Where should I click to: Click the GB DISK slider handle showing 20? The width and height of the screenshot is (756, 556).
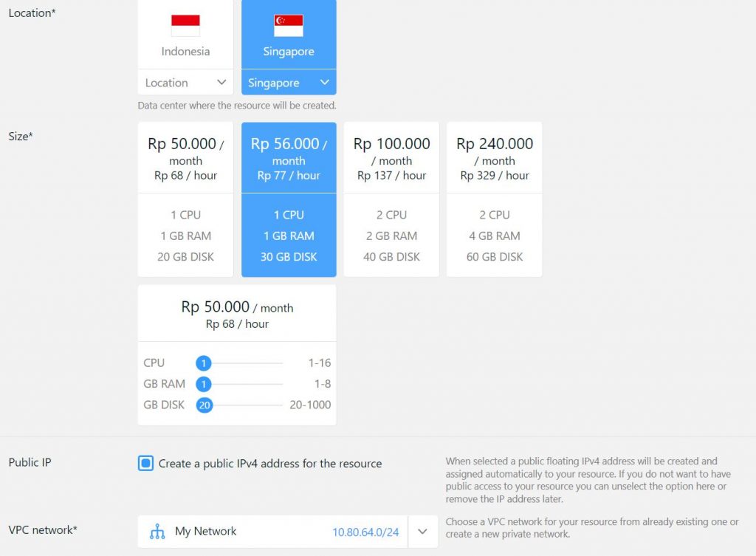pos(205,405)
